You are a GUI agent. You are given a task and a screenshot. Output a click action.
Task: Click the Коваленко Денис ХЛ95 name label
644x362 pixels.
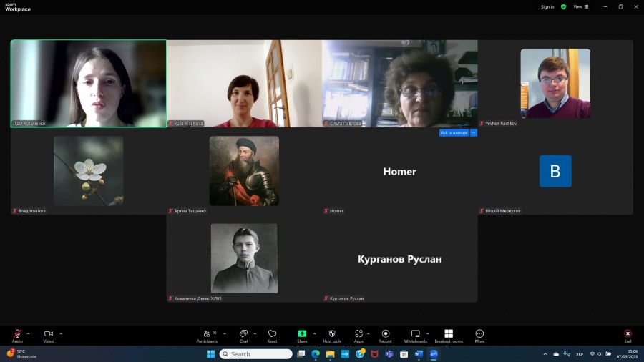coord(197,298)
